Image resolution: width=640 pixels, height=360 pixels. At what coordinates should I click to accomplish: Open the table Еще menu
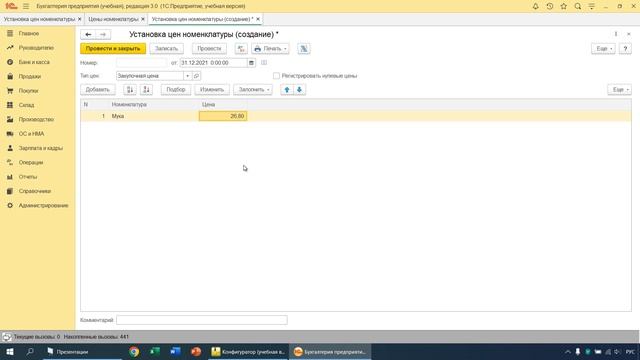[x=619, y=89]
